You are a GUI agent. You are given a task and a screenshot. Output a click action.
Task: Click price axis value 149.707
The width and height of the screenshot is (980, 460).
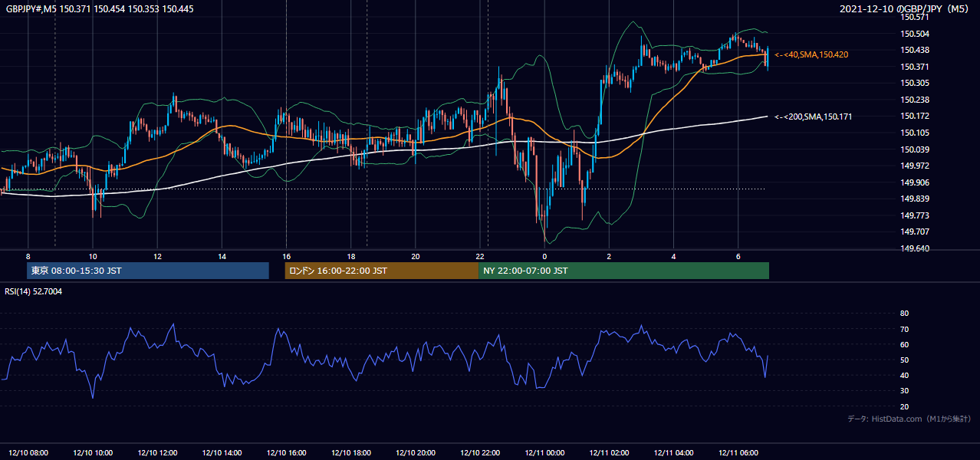[x=914, y=232]
